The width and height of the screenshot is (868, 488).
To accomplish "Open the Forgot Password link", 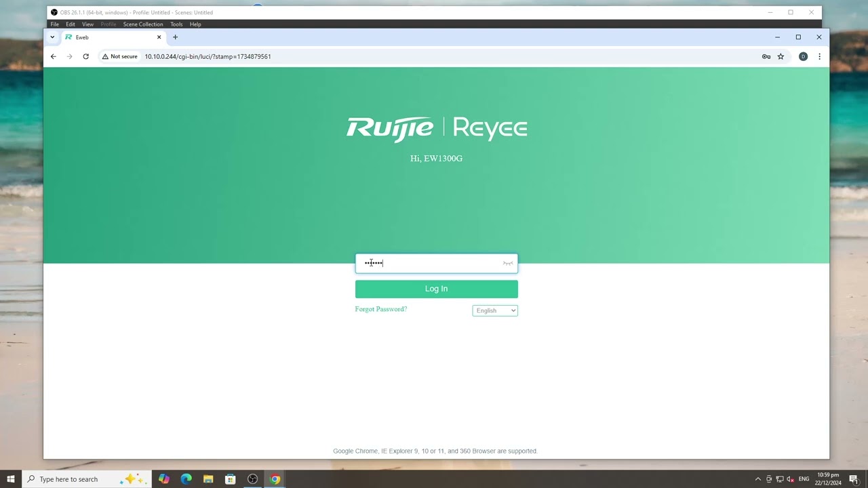I will (381, 309).
